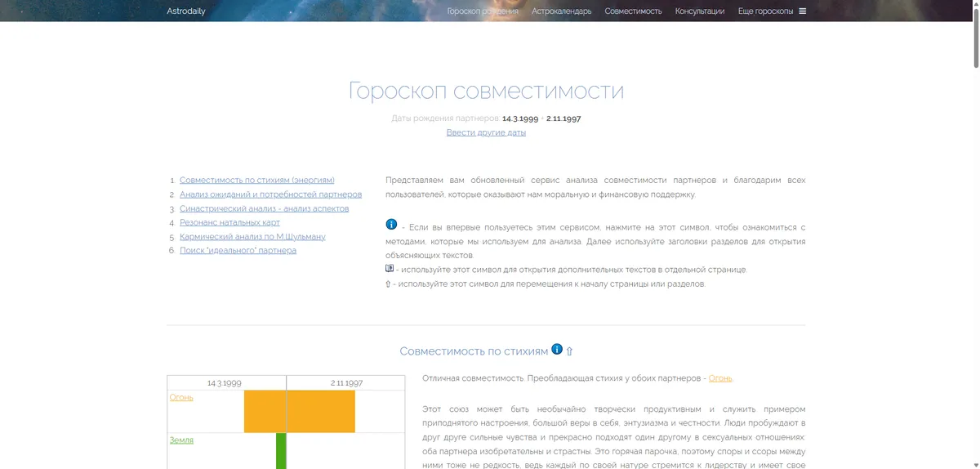
Task: Click the Ввести другие даты link
Action: point(486,132)
